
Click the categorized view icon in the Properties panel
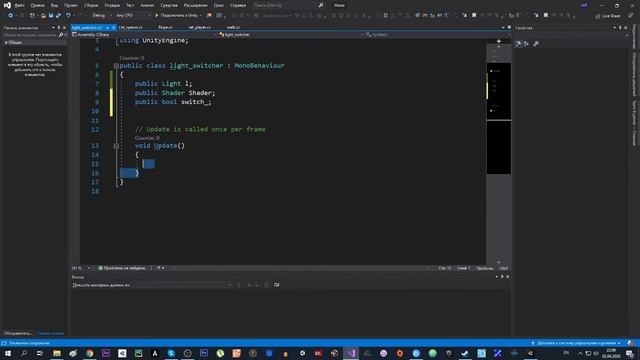(x=518, y=44)
